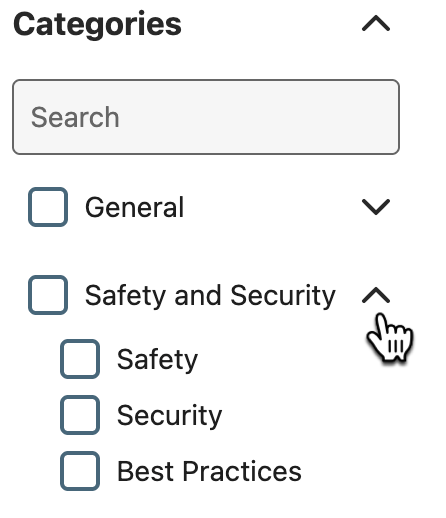This screenshot has width=446, height=518.
Task: Select the Security subcategory checkbox
Action: [x=80, y=415]
